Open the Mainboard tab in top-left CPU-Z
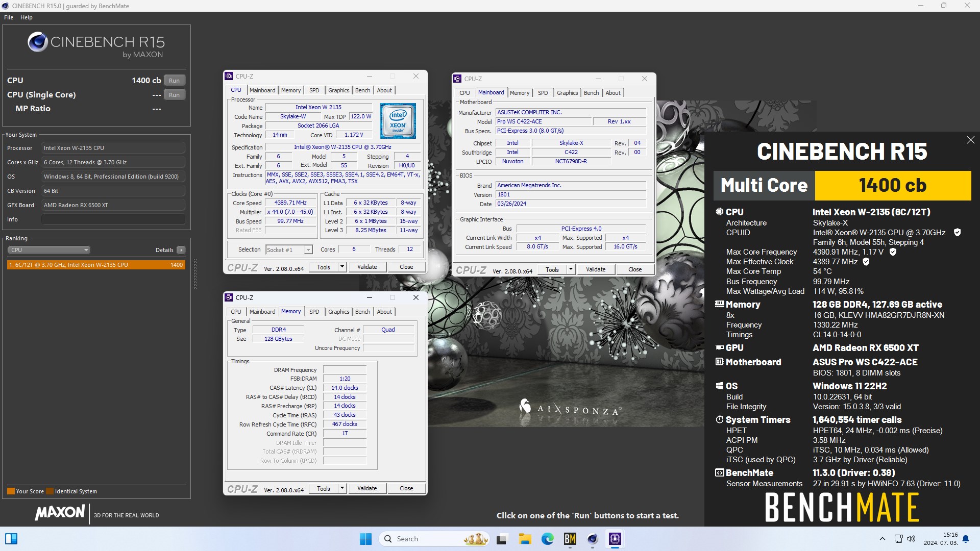This screenshot has height=551, width=980. 262,90
